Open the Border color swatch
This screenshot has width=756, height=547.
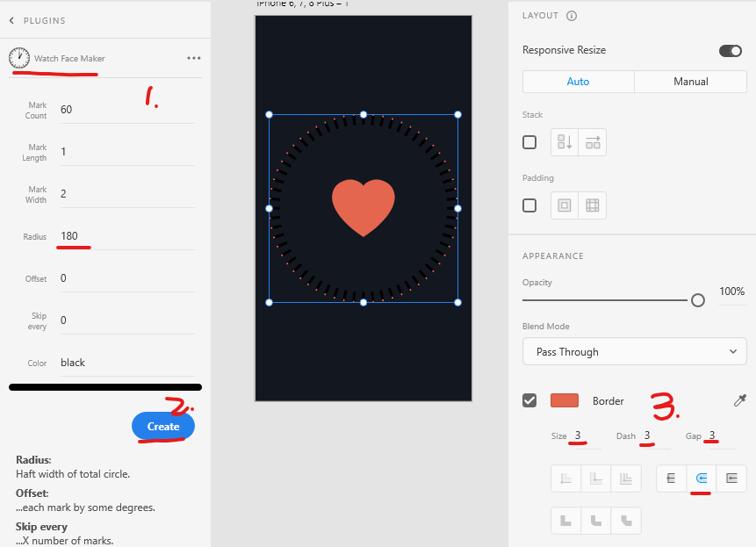click(565, 400)
